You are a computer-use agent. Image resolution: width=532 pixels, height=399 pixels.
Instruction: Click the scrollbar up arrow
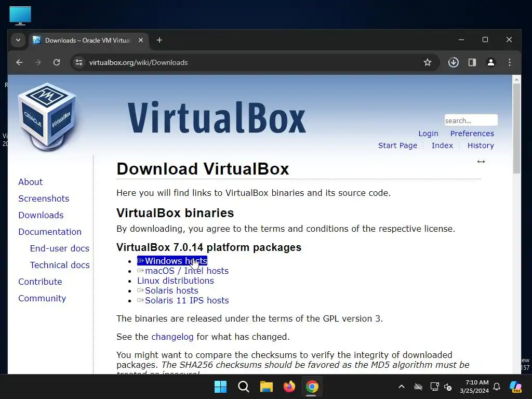point(516,79)
